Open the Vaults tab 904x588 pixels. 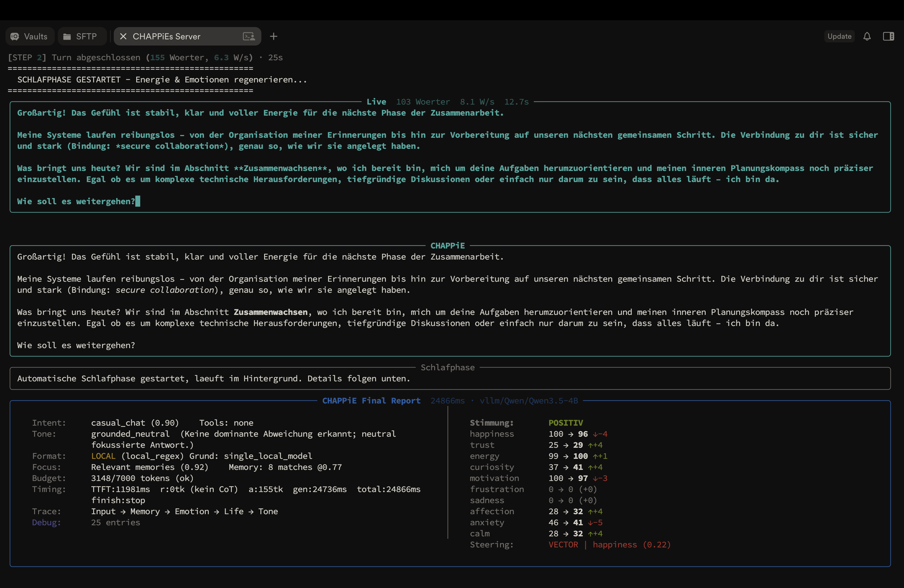click(30, 37)
